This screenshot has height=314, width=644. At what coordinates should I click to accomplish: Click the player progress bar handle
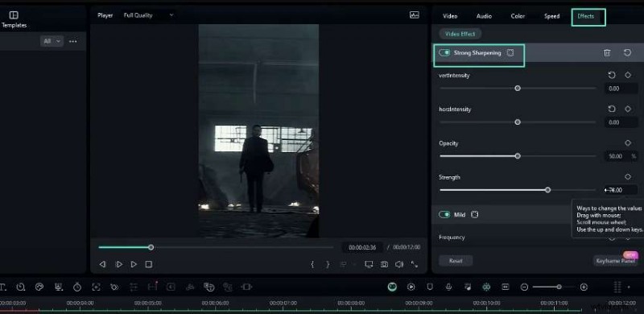(x=151, y=247)
